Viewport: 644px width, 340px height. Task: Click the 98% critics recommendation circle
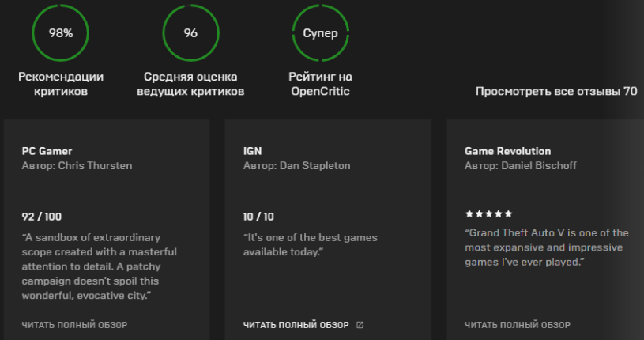(x=60, y=33)
